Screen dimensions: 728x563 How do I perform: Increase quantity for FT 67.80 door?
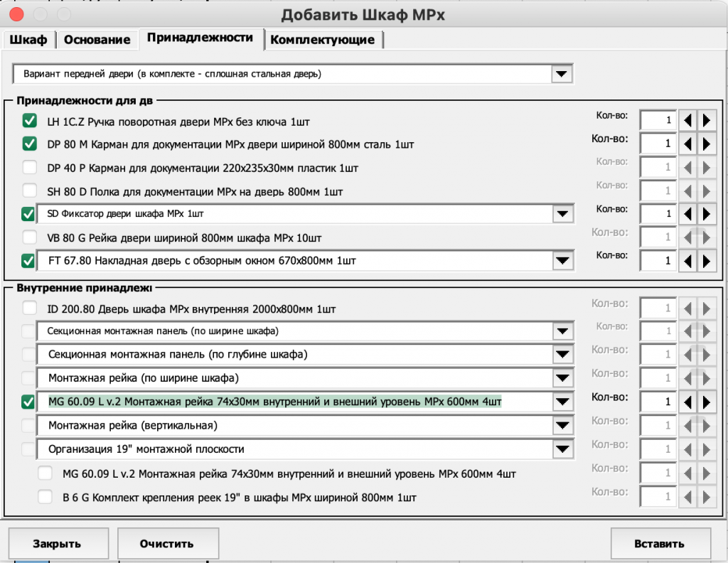point(705,261)
